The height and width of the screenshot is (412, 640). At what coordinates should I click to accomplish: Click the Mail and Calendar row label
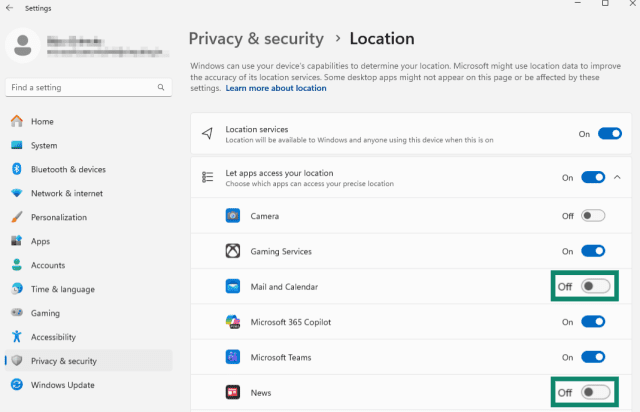click(284, 286)
